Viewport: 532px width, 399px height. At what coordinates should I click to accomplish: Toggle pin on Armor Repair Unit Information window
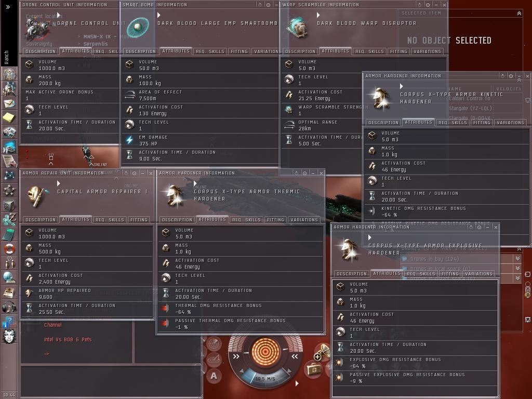coord(135,173)
